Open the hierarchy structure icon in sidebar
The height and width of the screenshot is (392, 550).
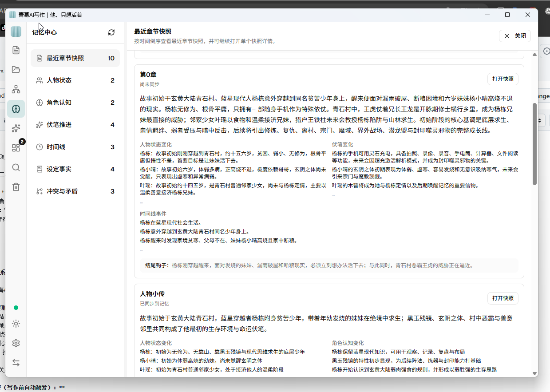[16, 89]
